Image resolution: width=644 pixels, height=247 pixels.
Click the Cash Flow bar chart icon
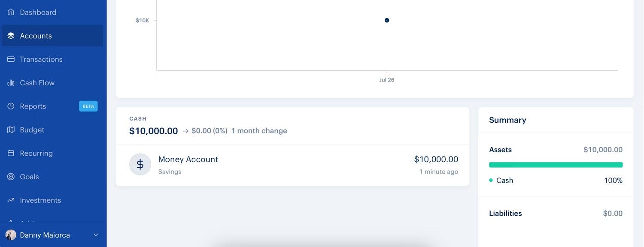point(11,83)
